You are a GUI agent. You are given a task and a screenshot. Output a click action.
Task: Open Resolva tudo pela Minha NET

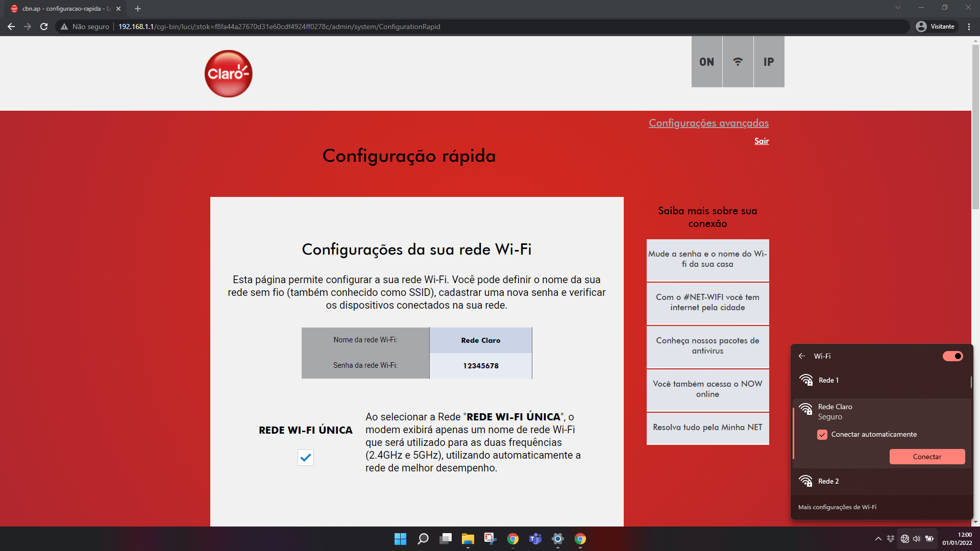tap(707, 428)
